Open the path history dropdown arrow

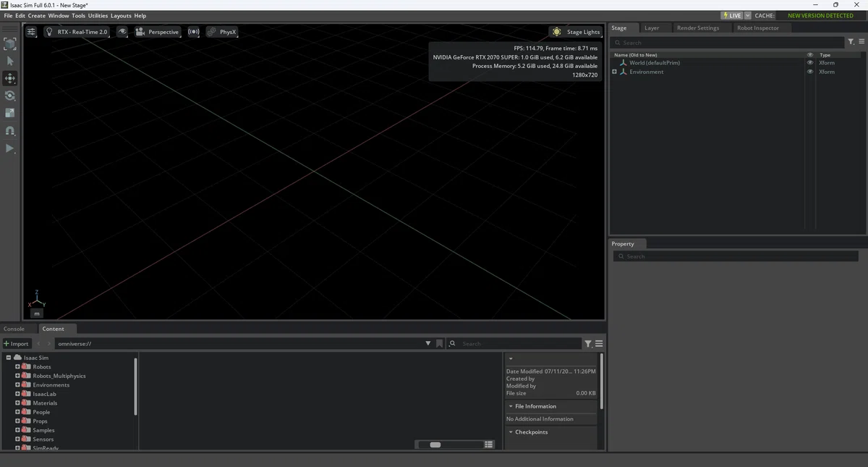(x=427, y=344)
